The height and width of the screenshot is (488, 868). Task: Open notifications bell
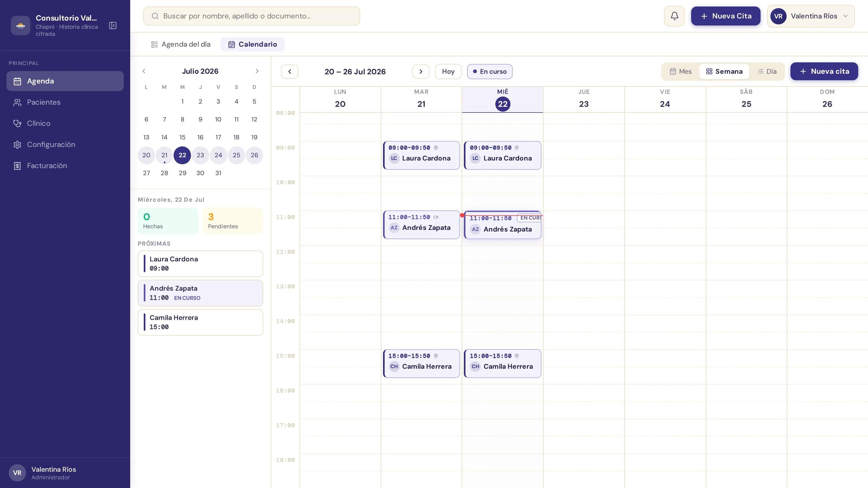674,16
